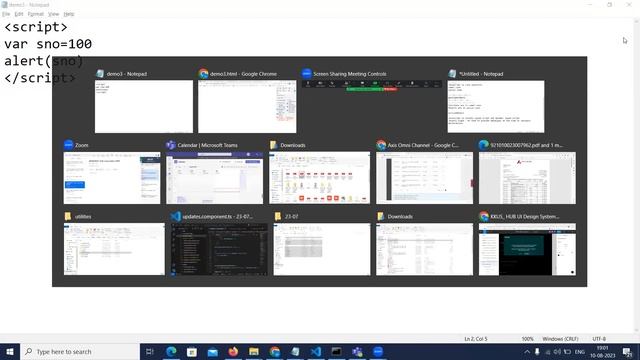
Task: Open the terminal icon on the taskbar
Action: (x=336, y=351)
